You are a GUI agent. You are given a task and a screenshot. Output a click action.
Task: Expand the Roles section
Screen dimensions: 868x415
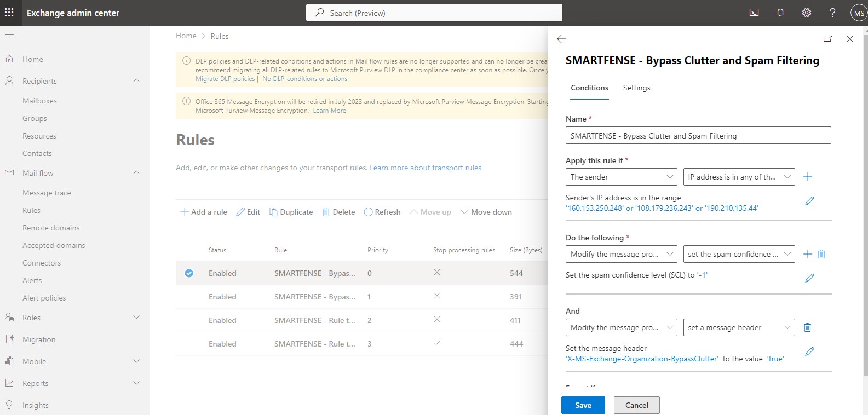tap(136, 318)
